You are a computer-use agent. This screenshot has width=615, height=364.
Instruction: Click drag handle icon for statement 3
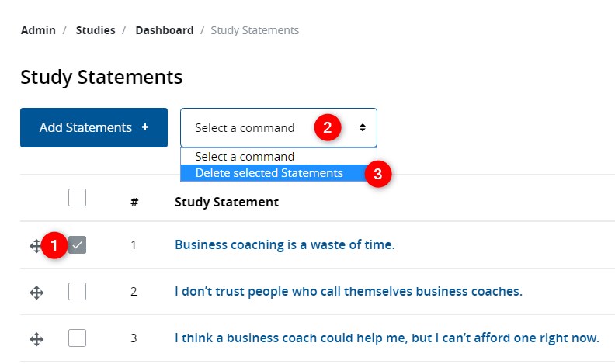coord(36,338)
